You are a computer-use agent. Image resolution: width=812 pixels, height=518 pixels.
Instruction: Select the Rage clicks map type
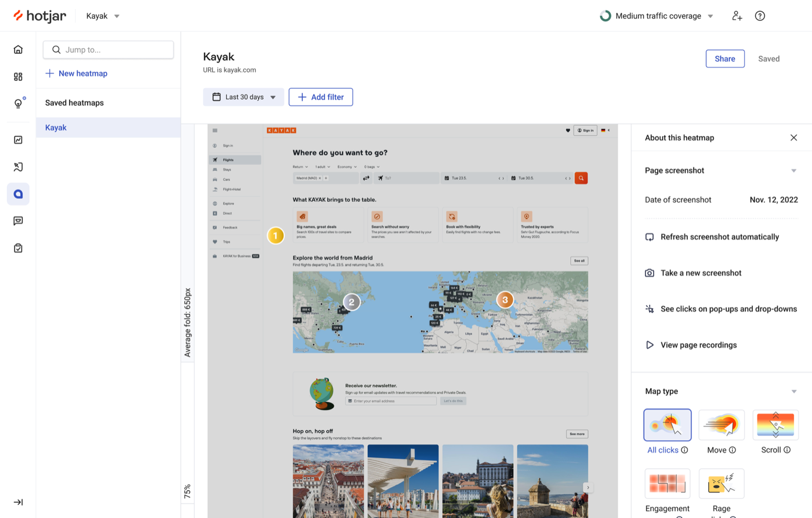[x=722, y=484]
